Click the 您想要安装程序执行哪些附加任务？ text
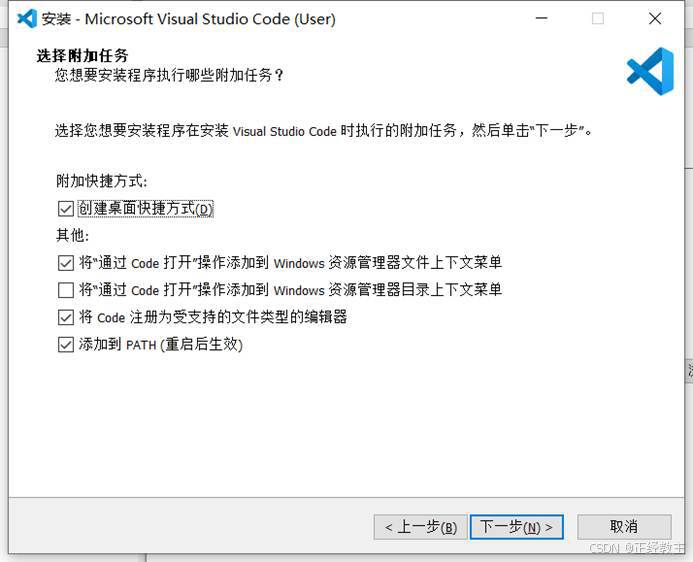 point(169,75)
